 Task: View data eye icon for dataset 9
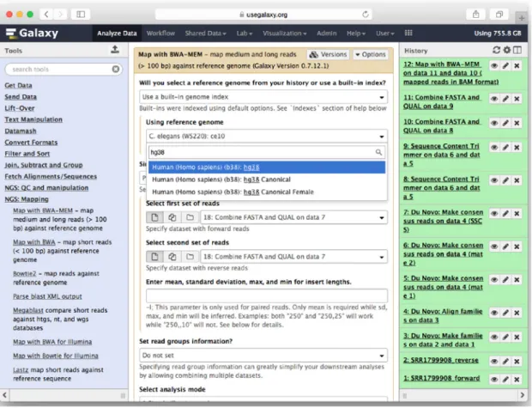click(494, 148)
